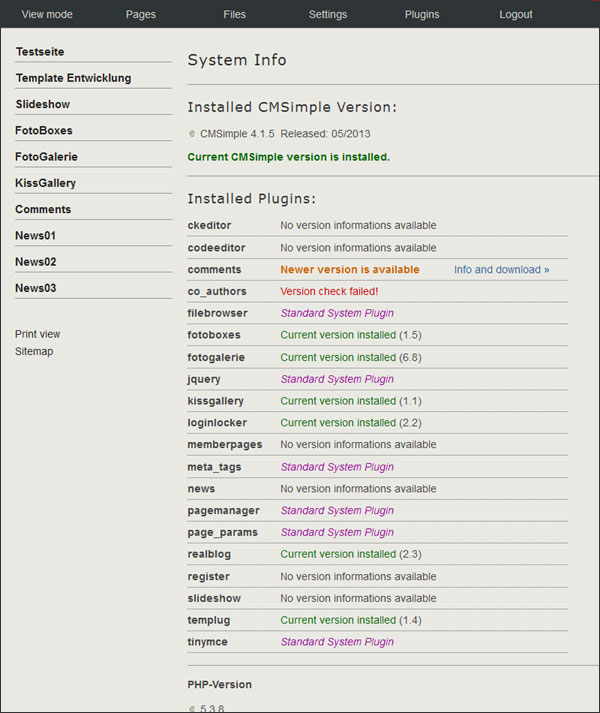This screenshot has width=600, height=713.
Task: Go to the News02 page
Action: pyautogui.click(x=35, y=262)
